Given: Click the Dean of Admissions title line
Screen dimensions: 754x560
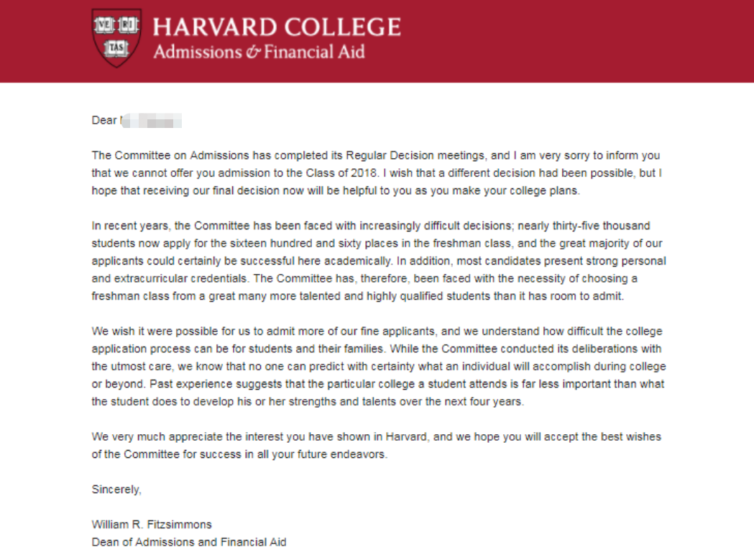Looking at the screenshot, I should click(x=189, y=542).
